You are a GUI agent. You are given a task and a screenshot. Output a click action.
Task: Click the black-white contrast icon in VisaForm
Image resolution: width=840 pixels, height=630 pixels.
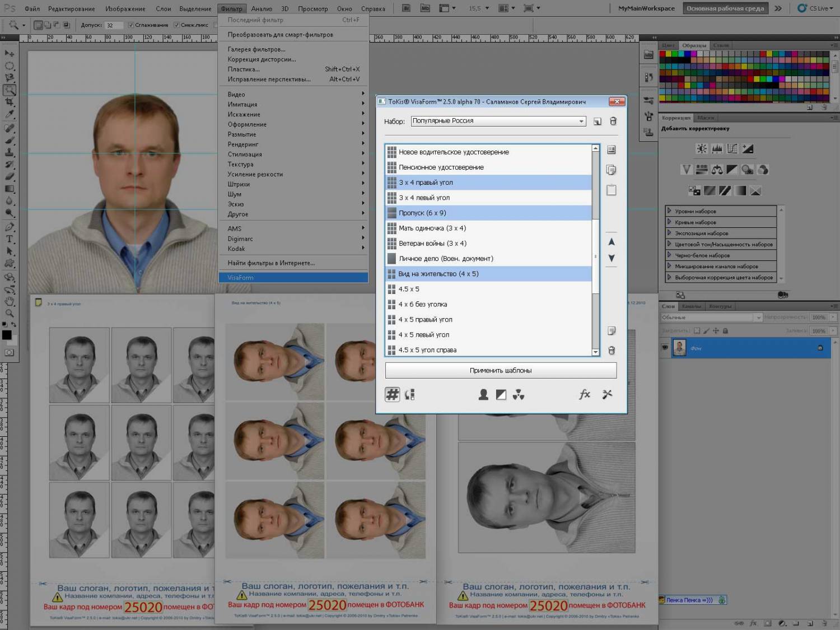[501, 395]
